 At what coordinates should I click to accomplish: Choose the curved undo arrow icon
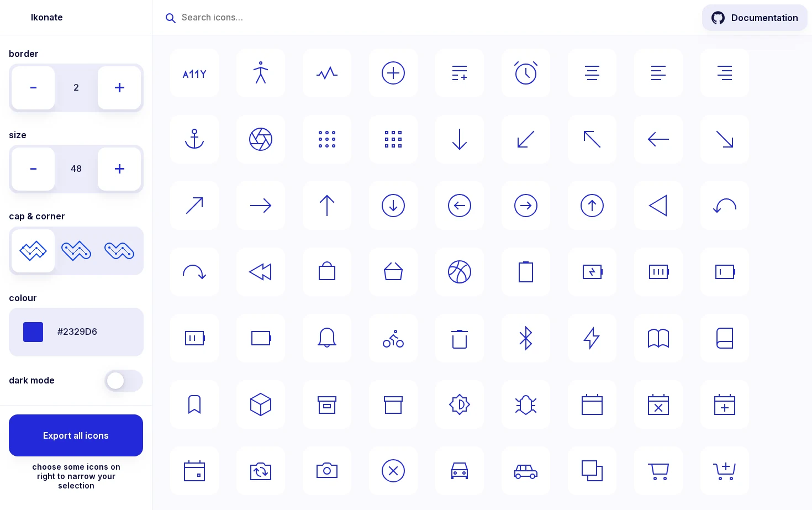click(725, 206)
